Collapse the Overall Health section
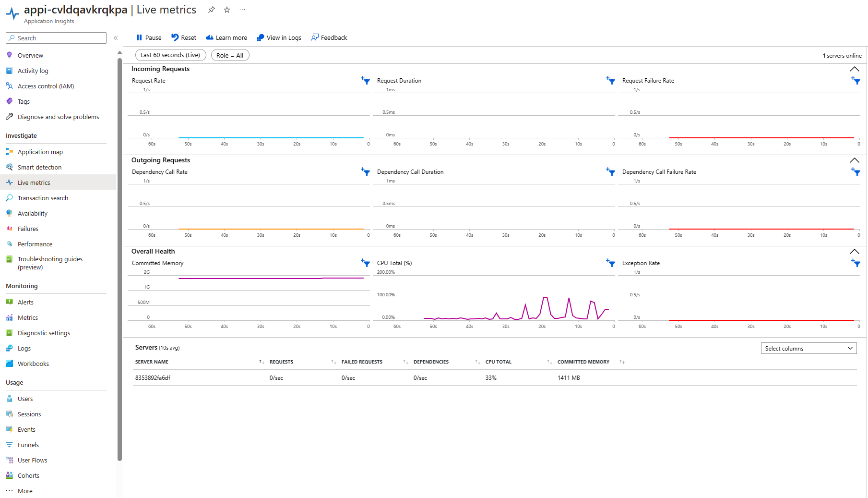 [x=854, y=252]
